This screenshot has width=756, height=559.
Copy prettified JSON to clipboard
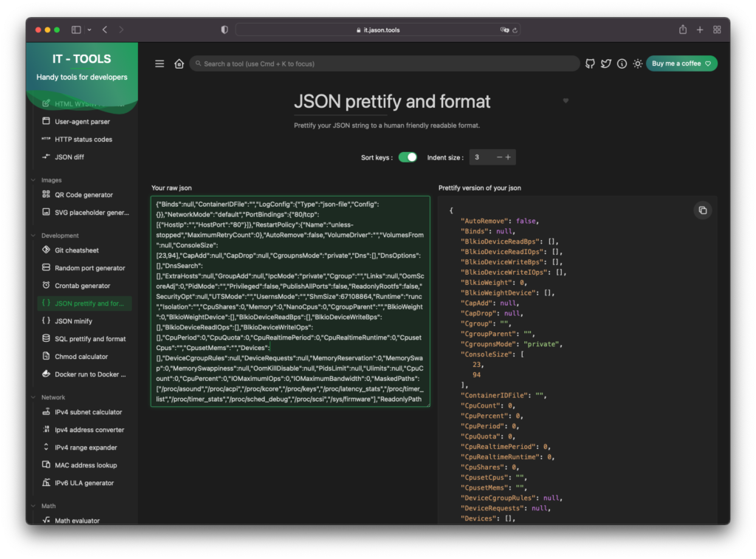703,210
